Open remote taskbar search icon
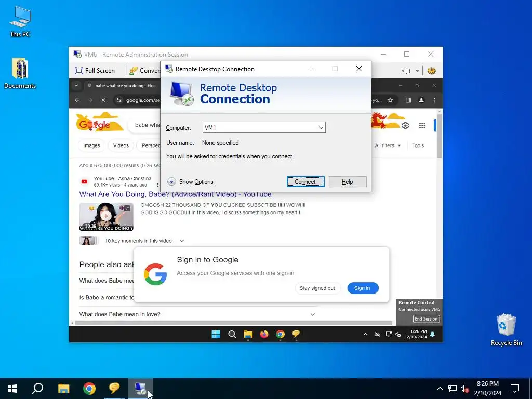Screen dimensions: 532x399 click(232, 335)
